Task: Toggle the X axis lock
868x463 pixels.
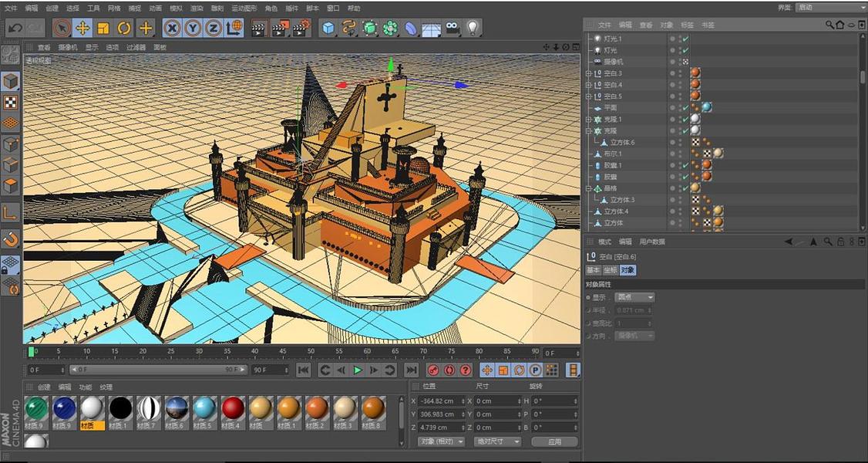Action: [173, 29]
